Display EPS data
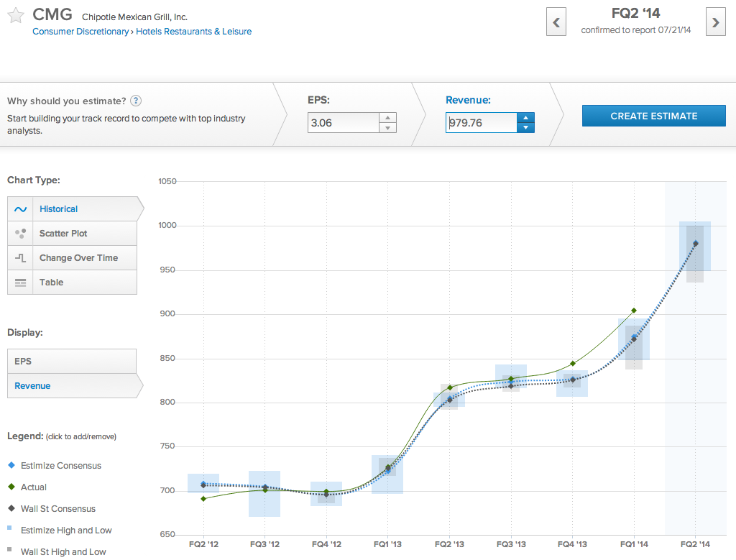 72,361
